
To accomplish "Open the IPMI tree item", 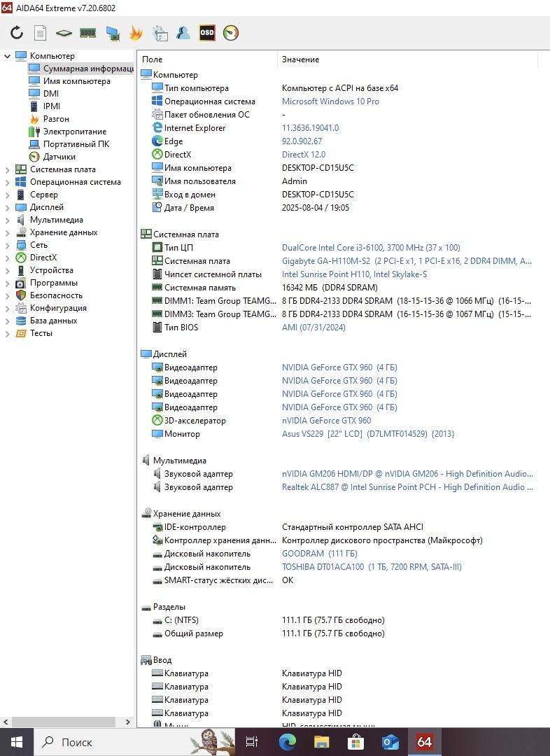I will tap(52, 106).
